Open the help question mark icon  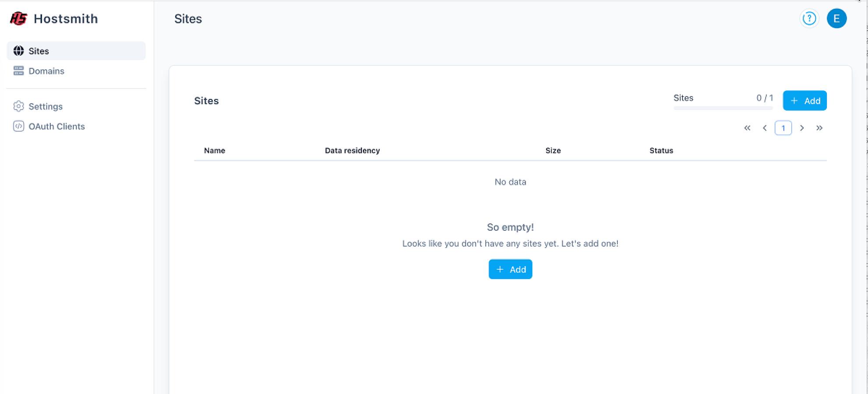pos(809,18)
